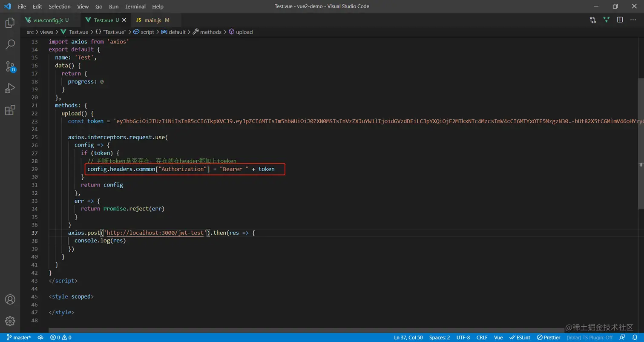The width and height of the screenshot is (644, 342).
Task: Click the "upload() {" method line
Action: click(x=78, y=113)
